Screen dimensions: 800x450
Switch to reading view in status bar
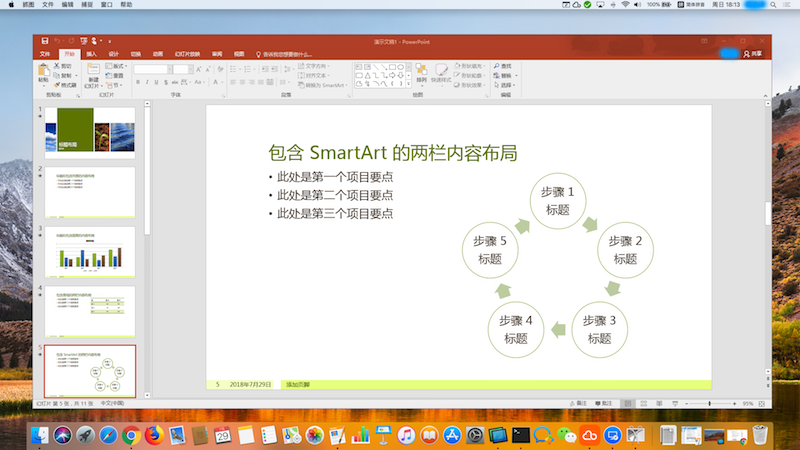pyautogui.click(x=659, y=404)
